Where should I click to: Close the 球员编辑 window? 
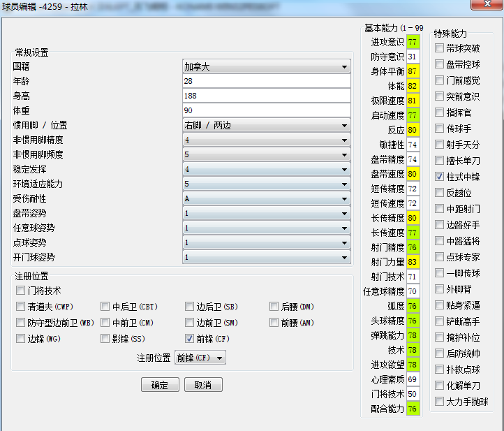487,4
